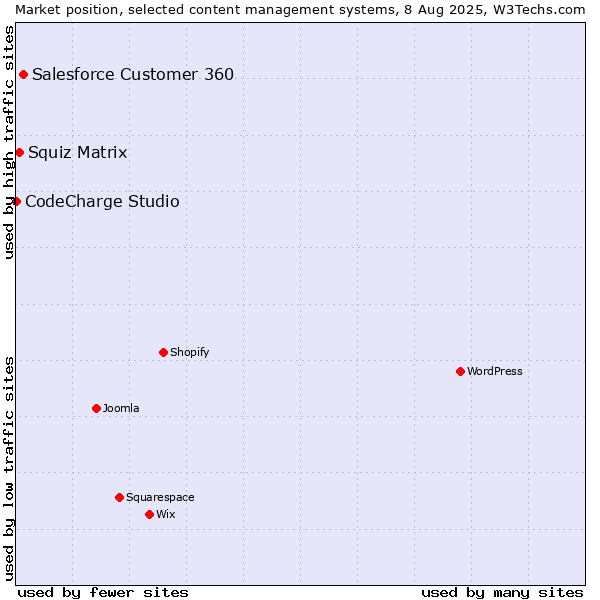Click the Salesforce Customer 360 data point

tap(23, 75)
